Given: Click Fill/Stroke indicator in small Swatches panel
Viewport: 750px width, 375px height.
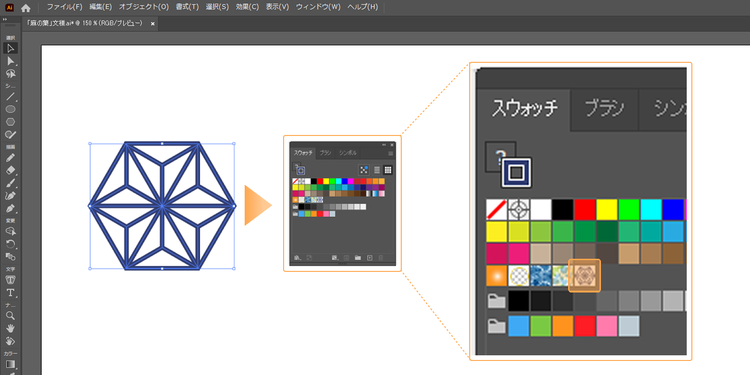Looking at the screenshot, I should pyautogui.click(x=300, y=169).
